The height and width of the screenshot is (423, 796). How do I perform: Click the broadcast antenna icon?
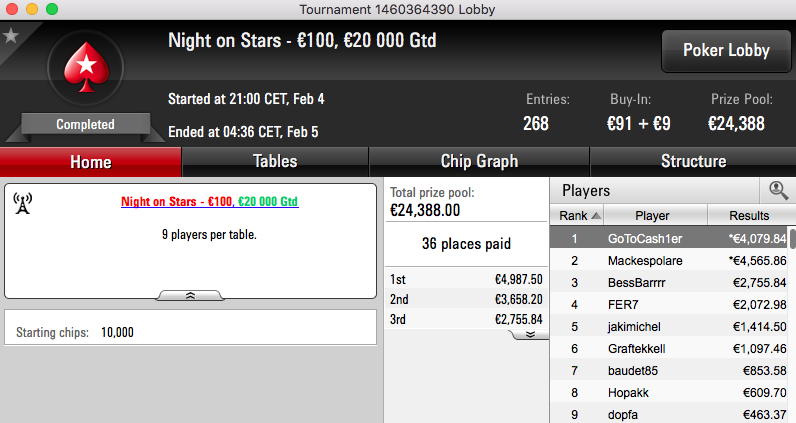click(22, 203)
